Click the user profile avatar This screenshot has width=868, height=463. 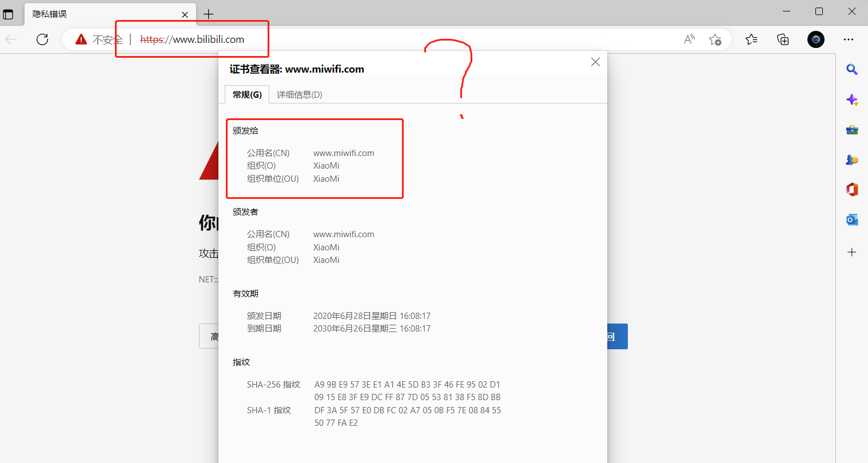tap(816, 39)
